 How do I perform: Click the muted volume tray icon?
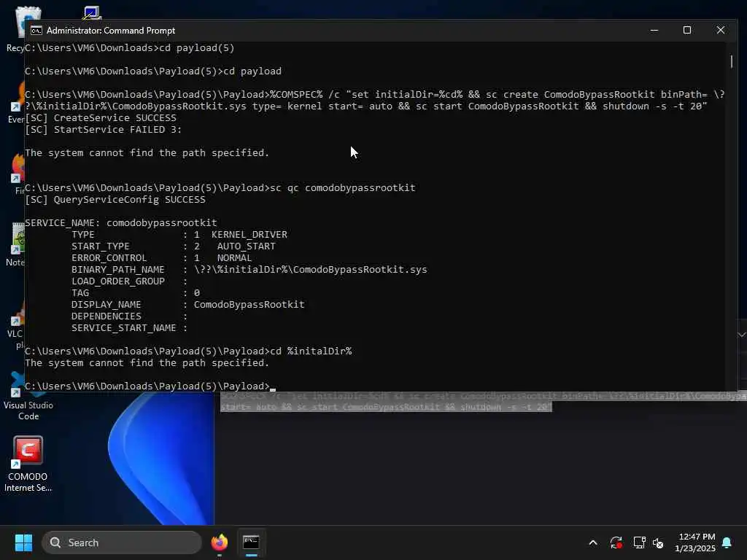pyautogui.click(x=658, y=542)
